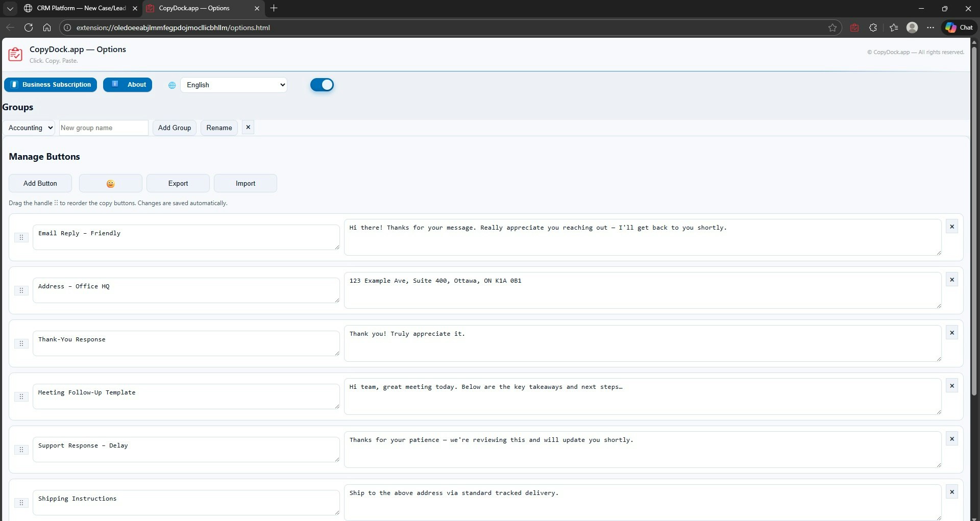Screen dimensions: 980x521
Task: Open Copilot Chat
Action: (958, 28)
